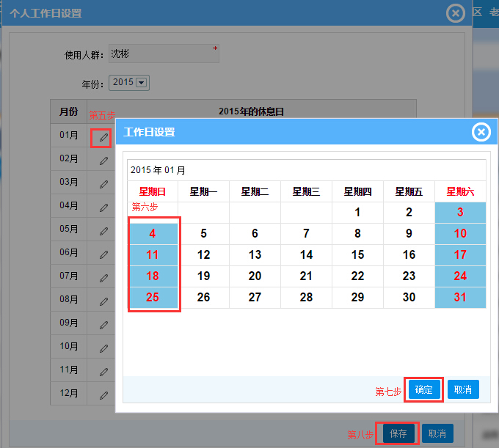Screen dimensions: 499x448
Task: Select day 2 in the calendar
Action: tap(409, 213)
